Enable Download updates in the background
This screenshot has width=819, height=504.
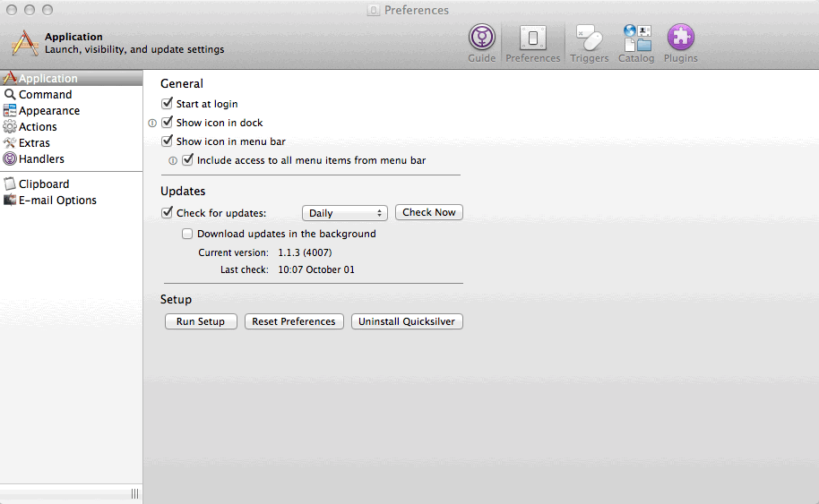(x=187, y=234)
